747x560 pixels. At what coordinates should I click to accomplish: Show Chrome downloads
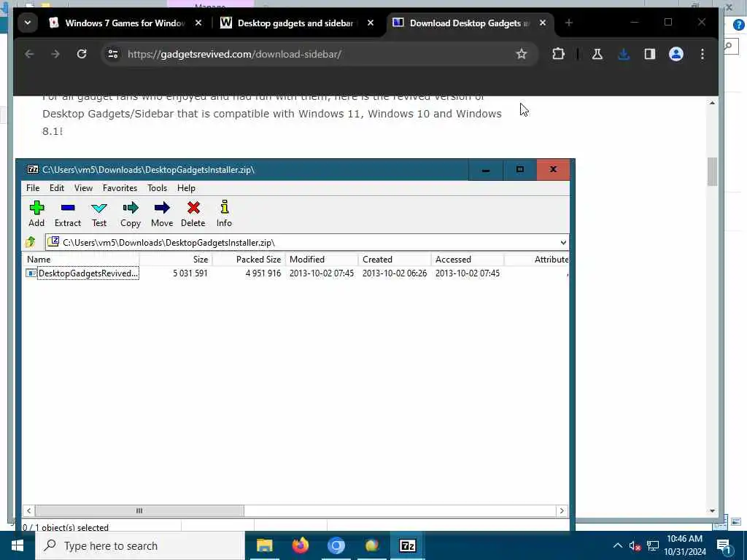624,54
